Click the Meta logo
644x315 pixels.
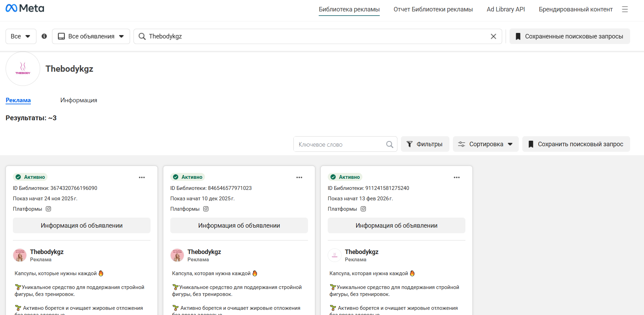click(x=25, y=8)
